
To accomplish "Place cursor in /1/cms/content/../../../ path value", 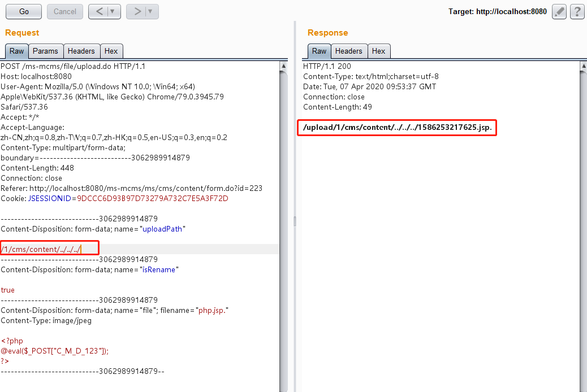I will [x=41, y=249].
